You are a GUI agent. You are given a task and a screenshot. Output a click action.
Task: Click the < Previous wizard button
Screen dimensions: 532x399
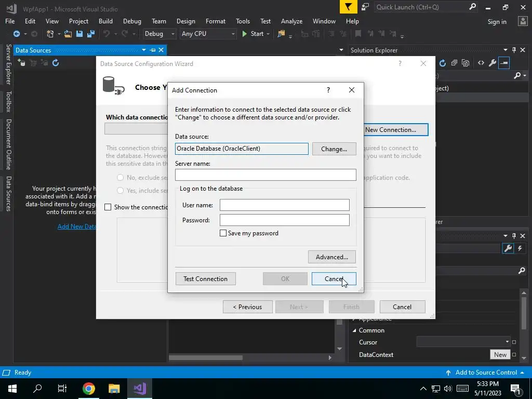[247, 307]
